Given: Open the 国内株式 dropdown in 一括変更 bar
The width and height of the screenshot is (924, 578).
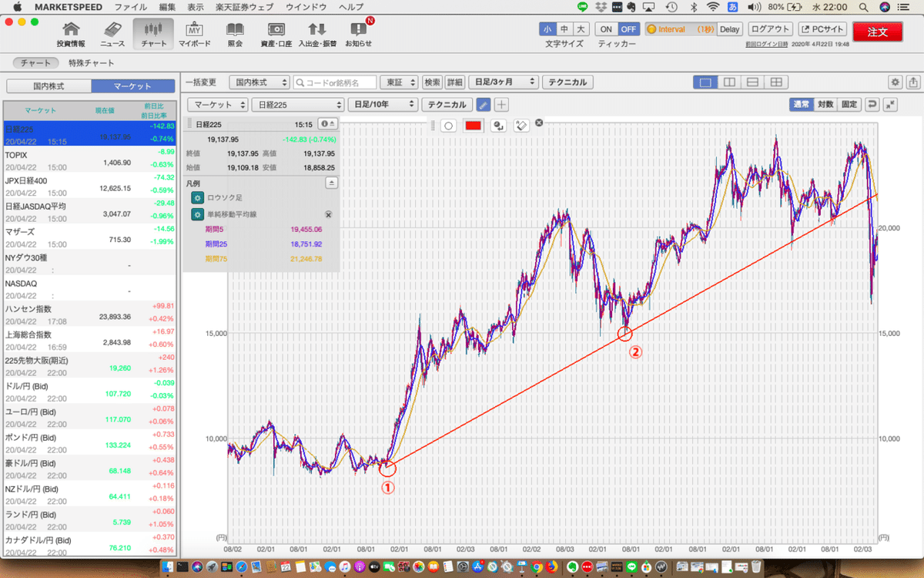Looking at the screenshot, I should (x=260, y=82).
